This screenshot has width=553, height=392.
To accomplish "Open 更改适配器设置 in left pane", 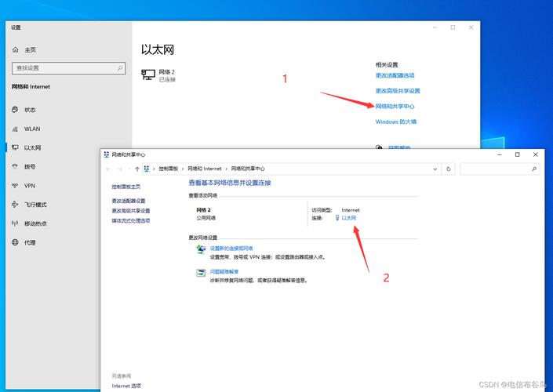I will [129, 201].
